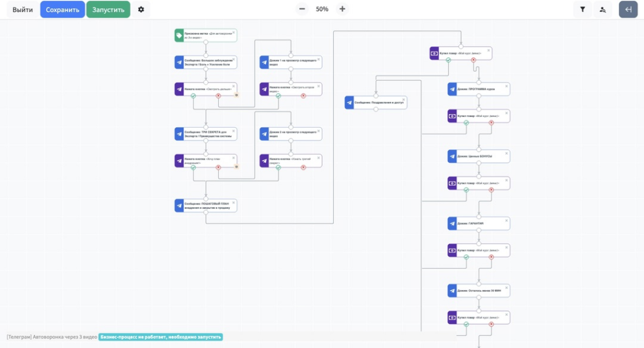The height and width of the screenshot is (348, 644).
Task: Zoom out with the minus button
Action: [302, 9]
